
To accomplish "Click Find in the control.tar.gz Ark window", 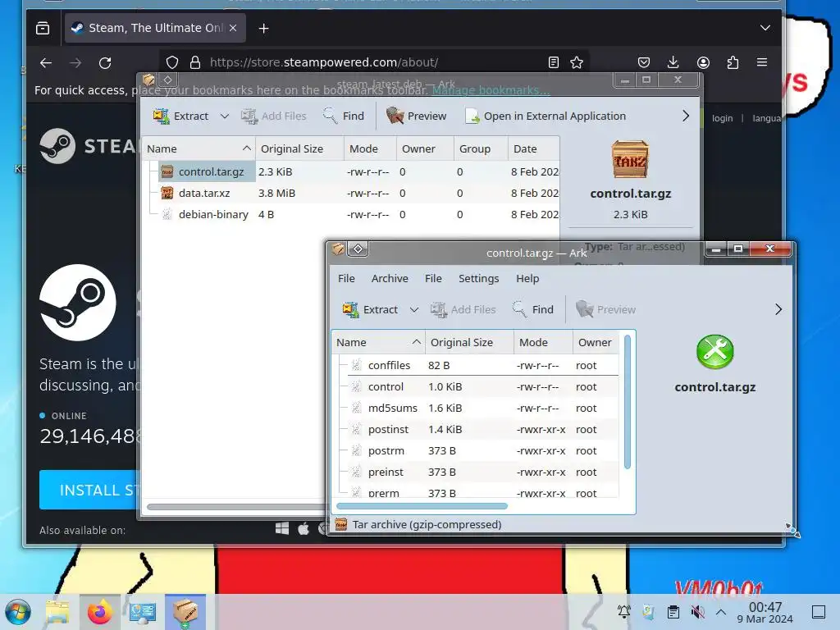I will (533, 309).
